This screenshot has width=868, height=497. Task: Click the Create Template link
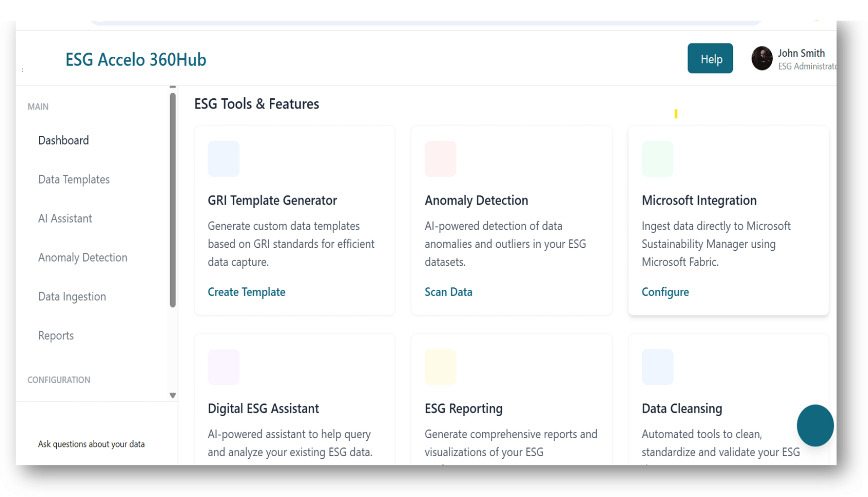coord(247,292)
